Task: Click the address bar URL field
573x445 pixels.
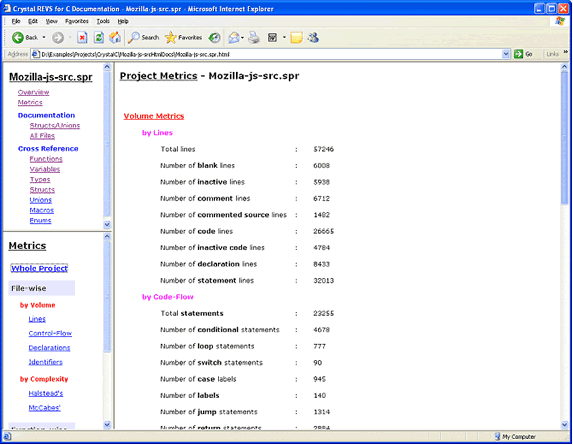Action: point(270,54)
